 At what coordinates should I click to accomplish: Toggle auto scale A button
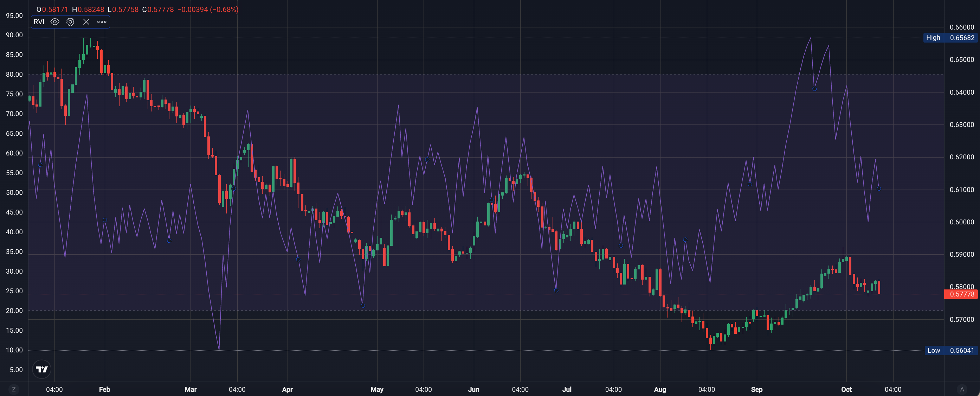coord(962,389)
